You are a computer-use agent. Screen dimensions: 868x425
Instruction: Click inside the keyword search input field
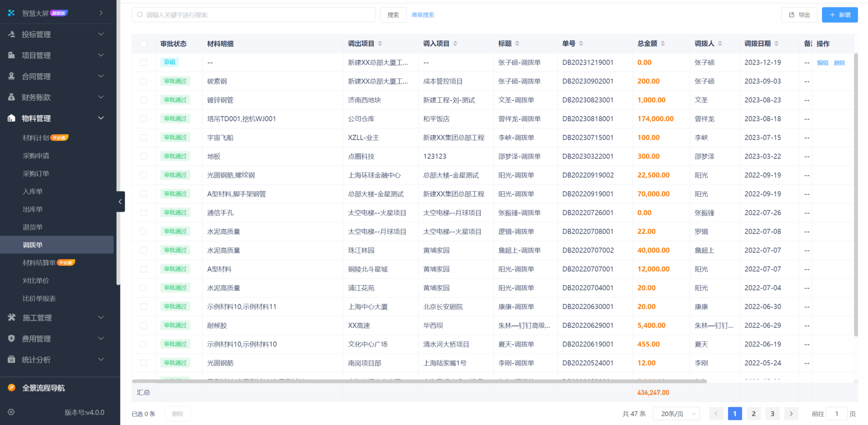(254, 15)
